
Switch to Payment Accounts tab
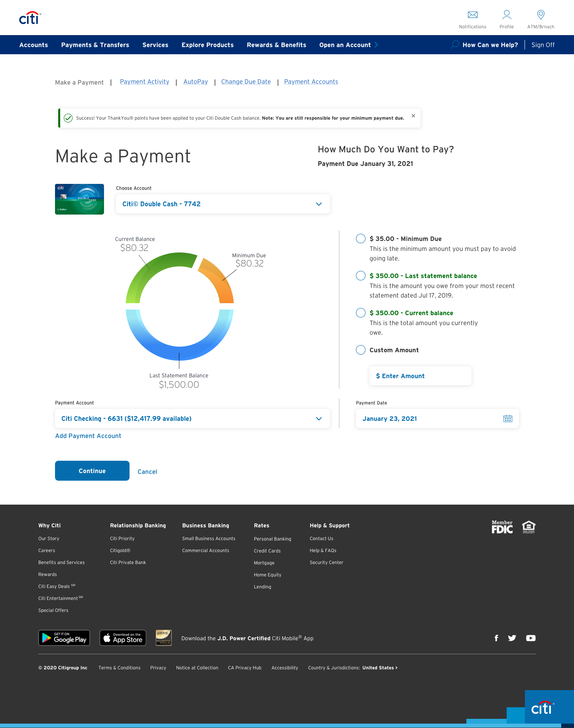click(311, 82)
